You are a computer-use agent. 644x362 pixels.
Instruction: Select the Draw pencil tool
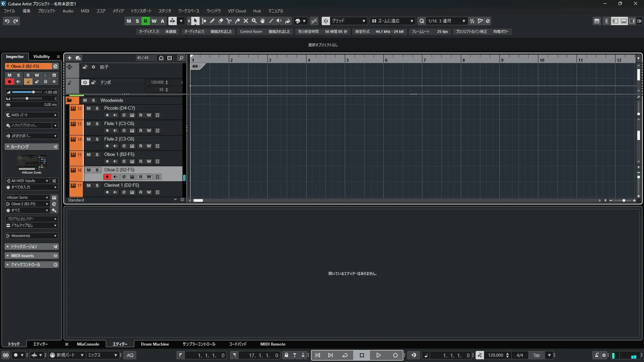tap(212, 21)
